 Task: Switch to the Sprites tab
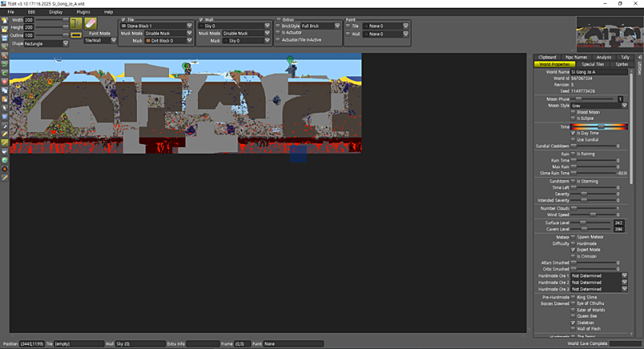621,64
